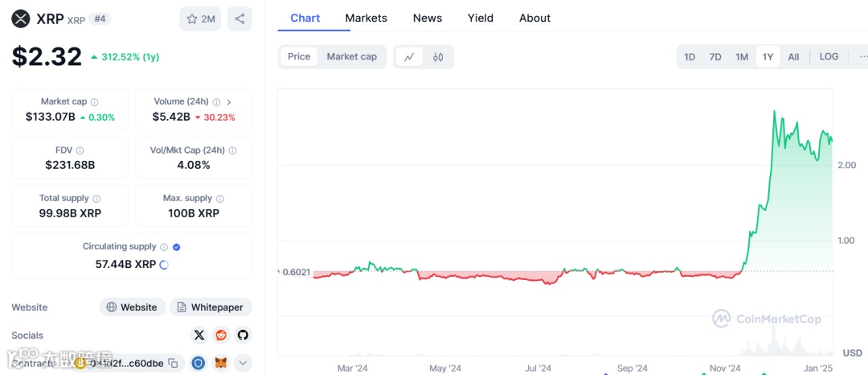This screenshot has height=375, width=868.
Task: Copy the contract address
Action: (173, 363)
